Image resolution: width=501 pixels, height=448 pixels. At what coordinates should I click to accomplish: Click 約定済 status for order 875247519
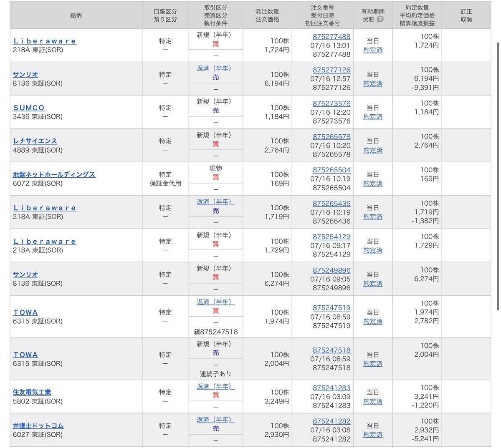tap(373, 322)
